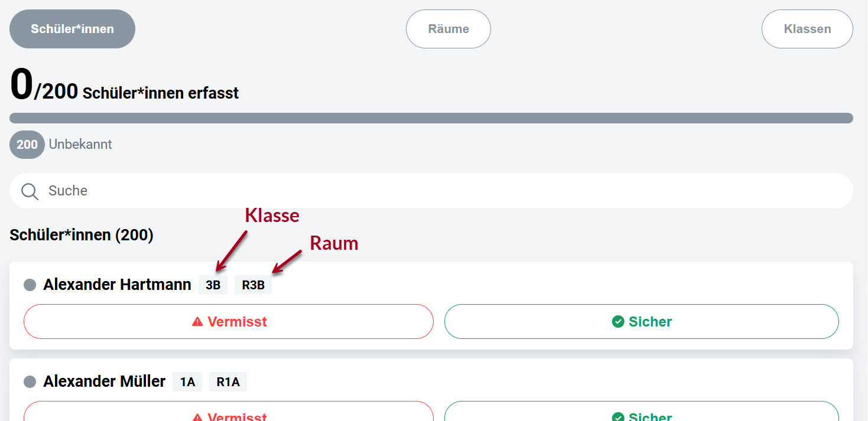Image resolution: width=868 pixels, height=421 pixels.
Task: Toggle Alexander Müller's status circle
Action: click(x=28, y=381)
